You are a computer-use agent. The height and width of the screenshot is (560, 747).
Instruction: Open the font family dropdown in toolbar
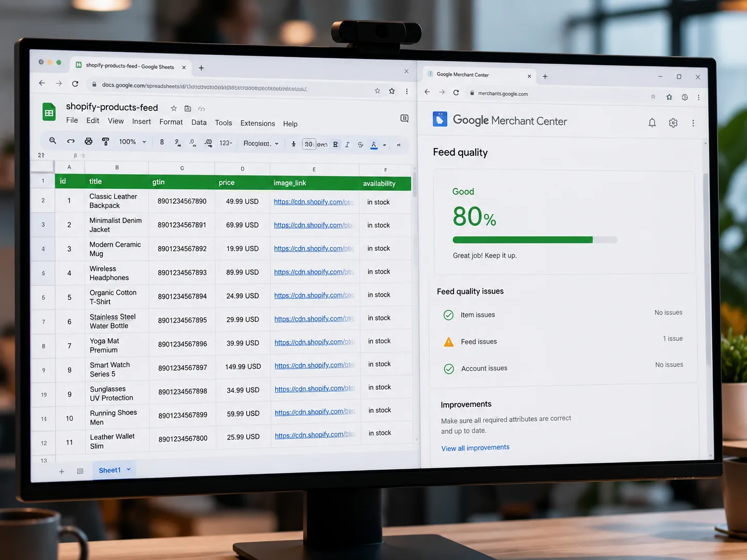261,143
